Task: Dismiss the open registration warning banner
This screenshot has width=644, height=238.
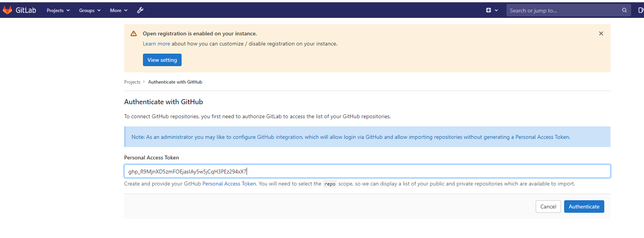Action: tap(601, 33)
